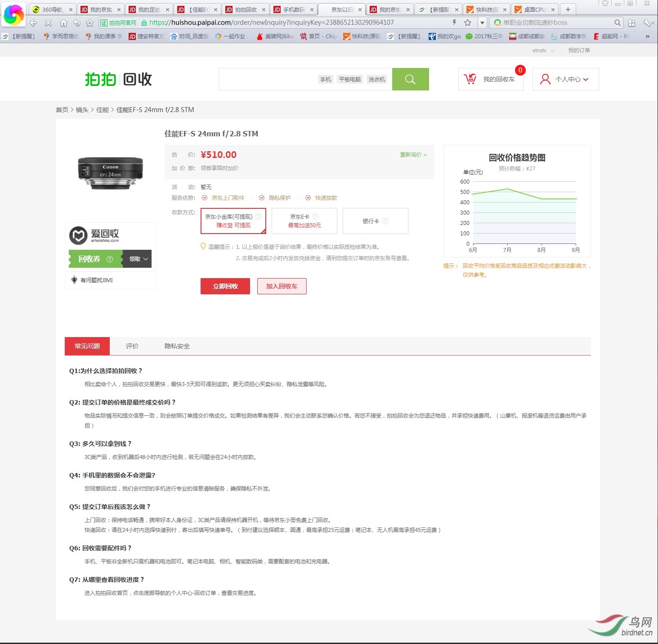Viewport: 658px width, 644px height.
Task: Click the 洗衣机 search suggestion tag
Action: [377, 80]
